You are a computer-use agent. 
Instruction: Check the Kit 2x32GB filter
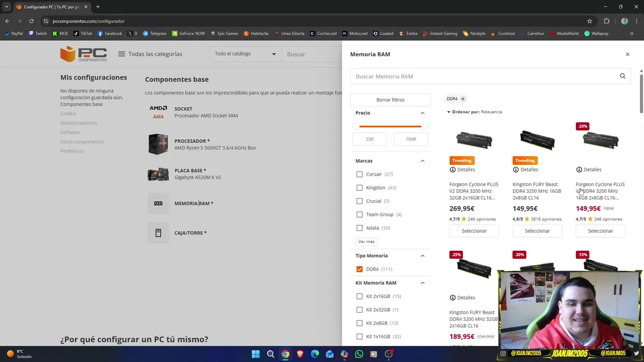[359, 310]
